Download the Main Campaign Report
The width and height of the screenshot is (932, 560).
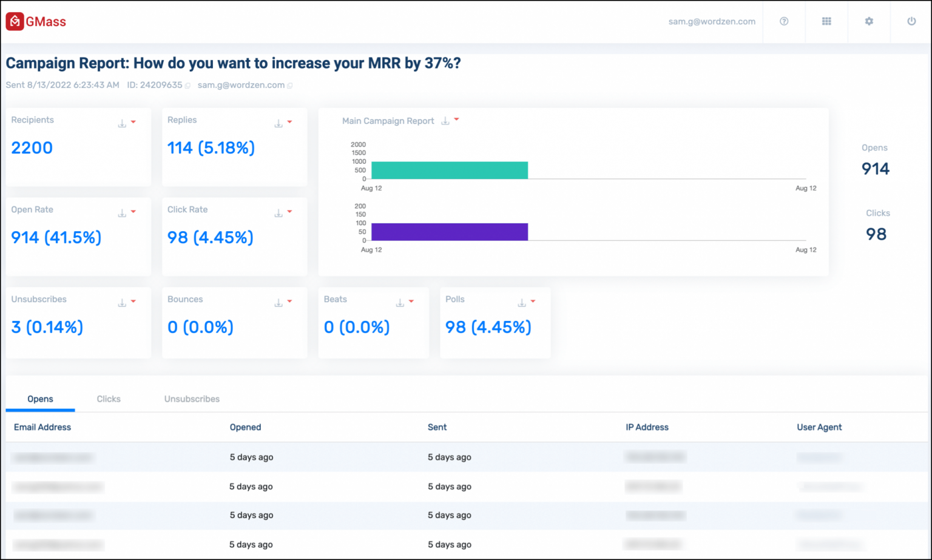[x=445, y=120]
